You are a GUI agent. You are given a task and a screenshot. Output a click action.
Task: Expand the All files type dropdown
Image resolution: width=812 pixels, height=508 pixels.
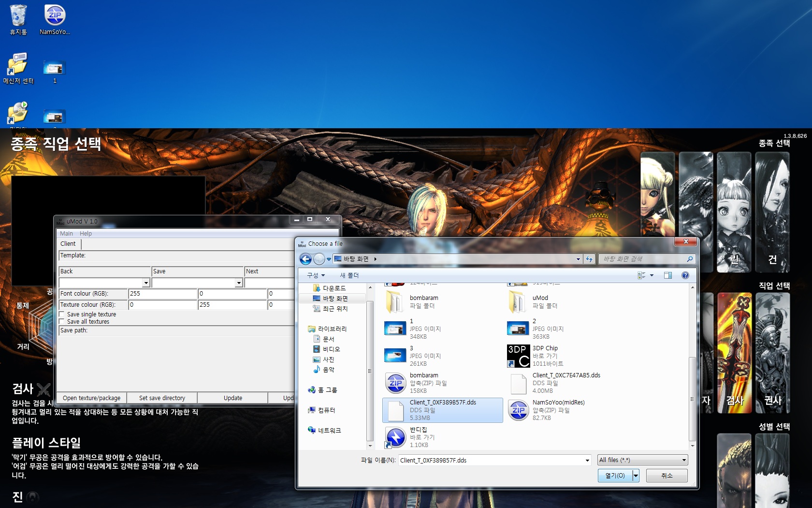coord(642,460)
